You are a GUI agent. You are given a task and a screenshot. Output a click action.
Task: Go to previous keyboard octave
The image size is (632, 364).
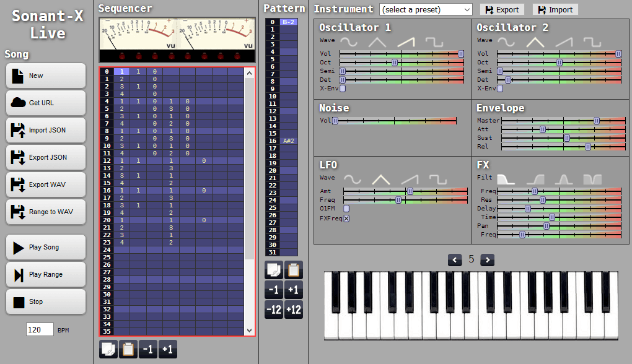(455, 260)
